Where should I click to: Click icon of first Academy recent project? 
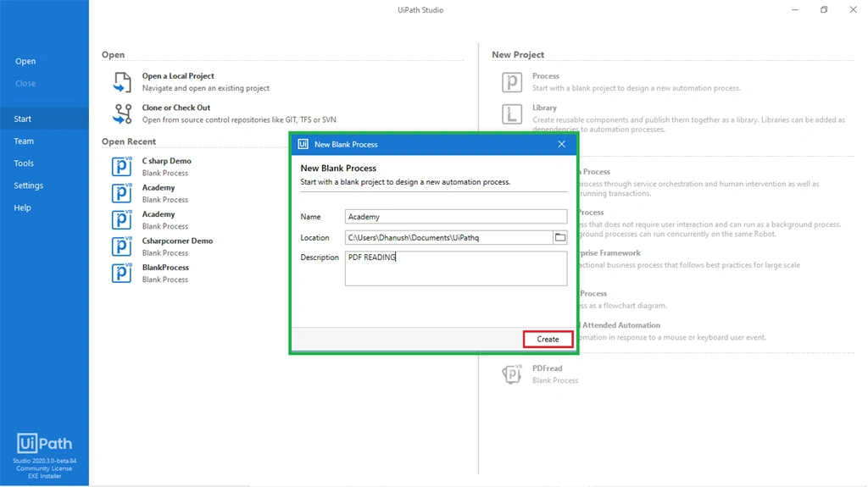tap(122, 192)
